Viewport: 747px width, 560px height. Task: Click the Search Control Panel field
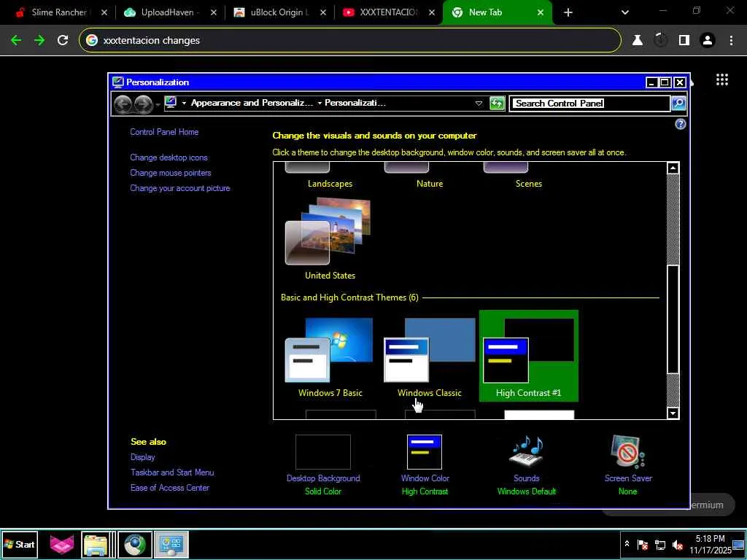[x=589, y=104]
